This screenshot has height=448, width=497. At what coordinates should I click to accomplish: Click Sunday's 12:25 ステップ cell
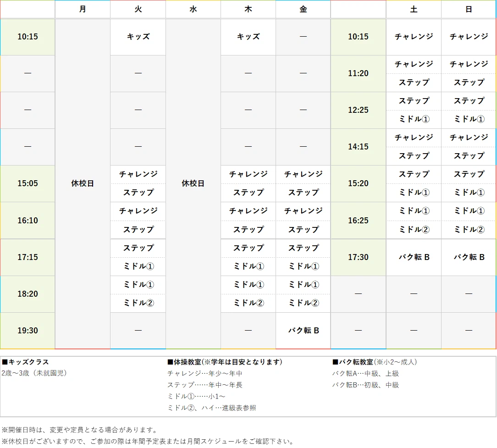468,101
